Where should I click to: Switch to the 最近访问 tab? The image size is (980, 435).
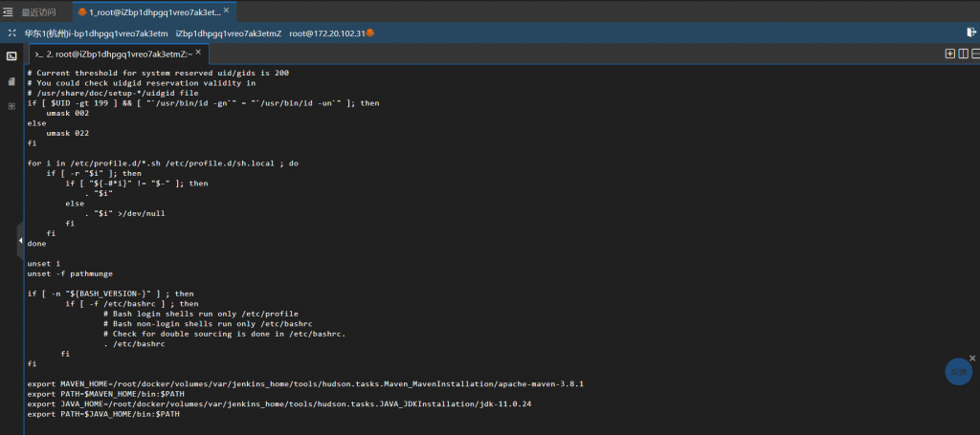(38, 11)
